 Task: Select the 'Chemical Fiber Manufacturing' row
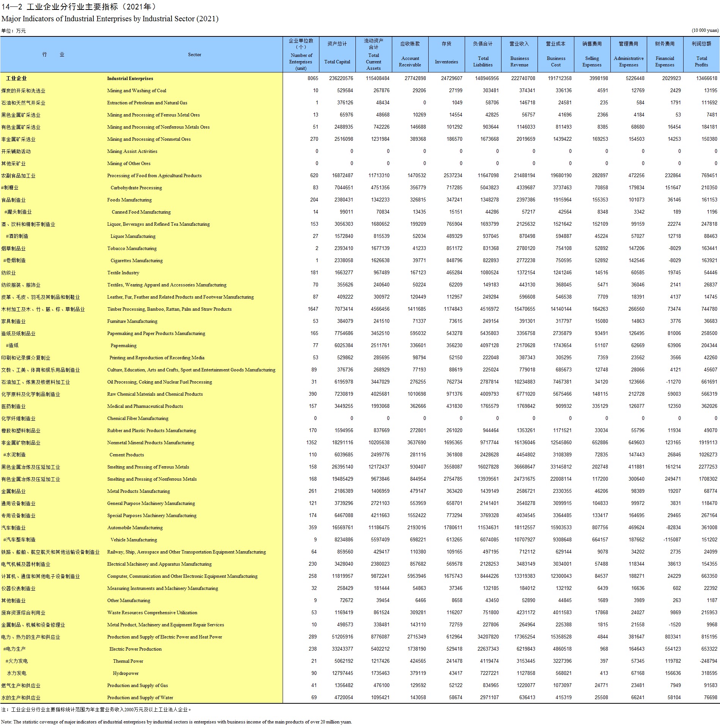[138, 418]
